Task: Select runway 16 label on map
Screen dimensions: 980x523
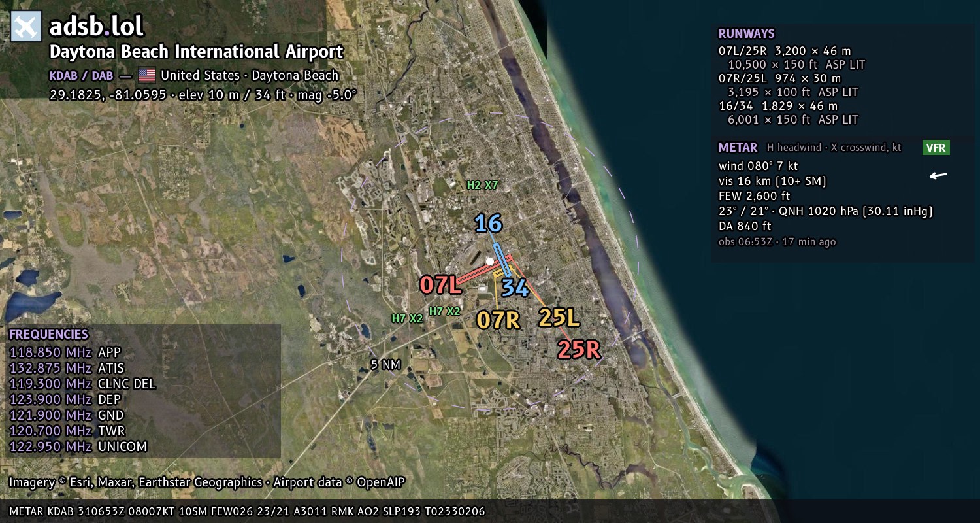Action: [488, 224]
